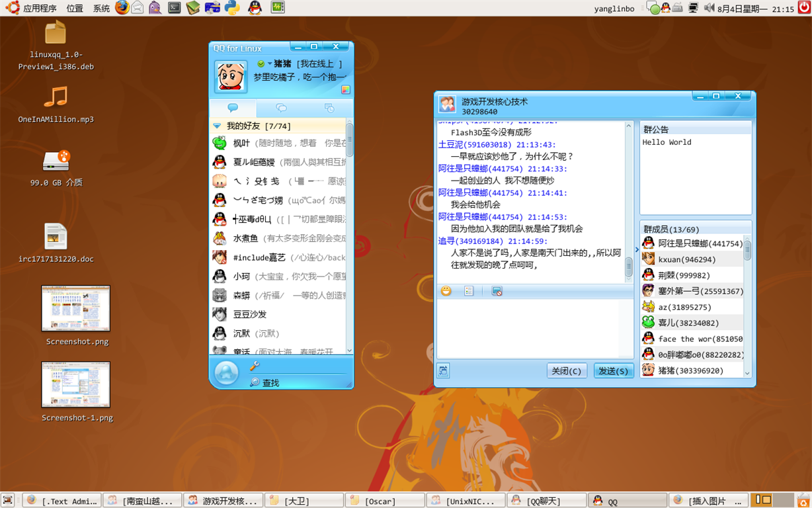The image size is (812, 508).
Task: Select friend 枫叶 in the friends list
Action: tap(278, 143)
